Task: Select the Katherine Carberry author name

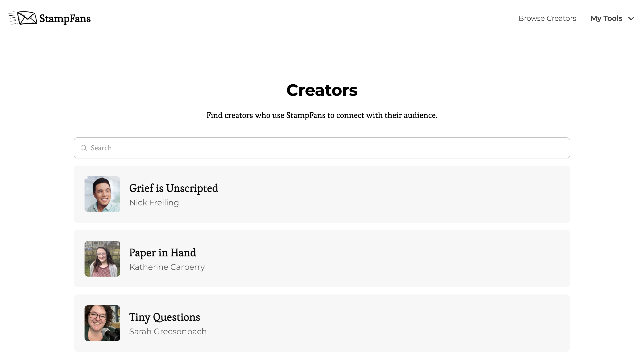Action: tap(167, 267)
